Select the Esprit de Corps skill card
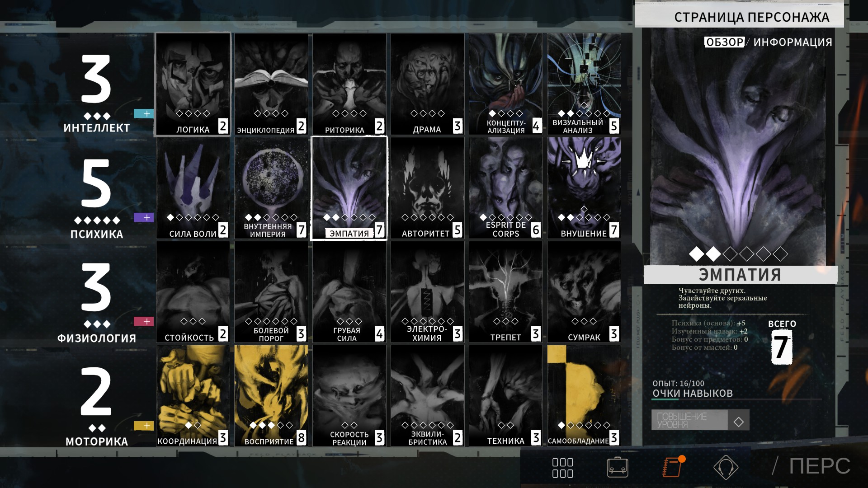Viewport: 868px width, 488px height. (506, 188)
